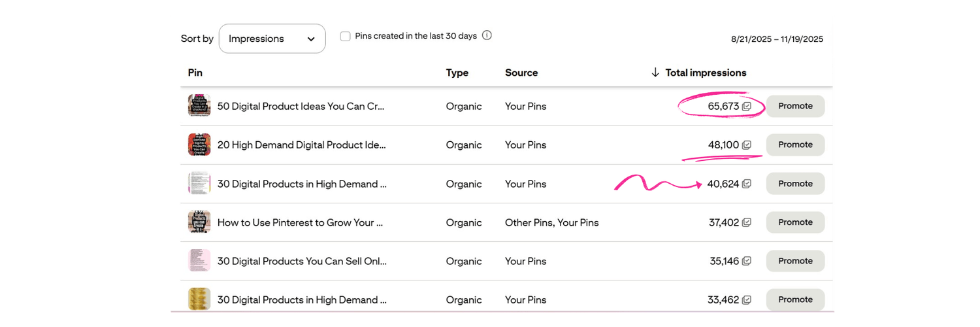Promote the 30 Digital Products You Can Sell pin
Viewport: 980px width, 327px height.
point(795,261)
